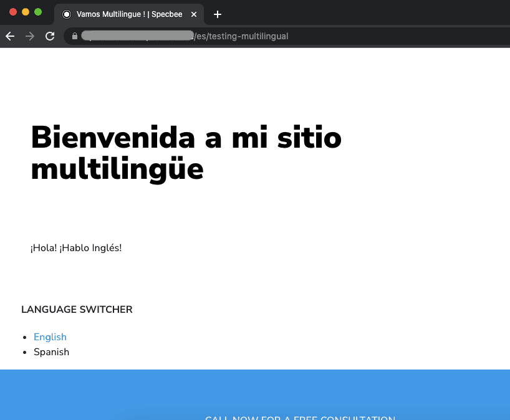Click the Spanish language item

point(51,352)
